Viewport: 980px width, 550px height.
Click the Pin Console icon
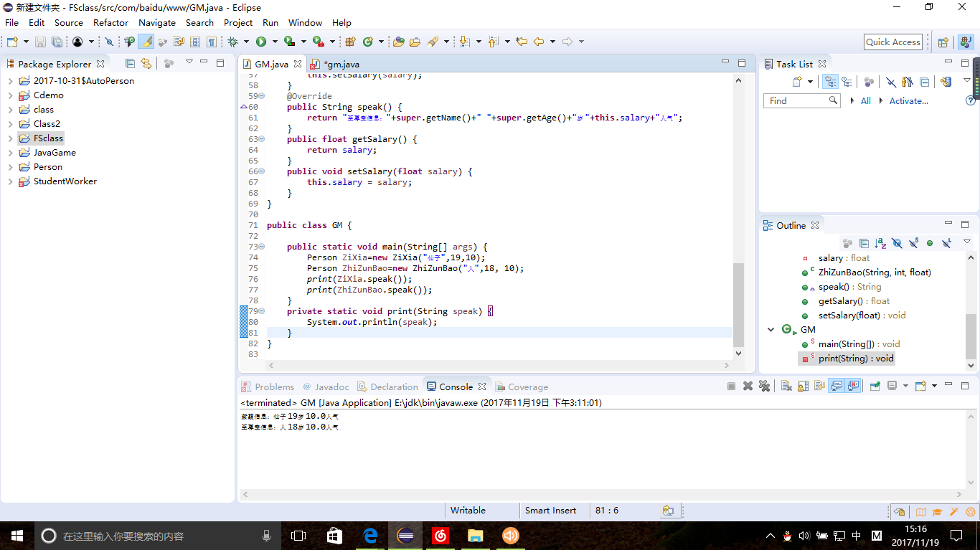coord(875,386)
